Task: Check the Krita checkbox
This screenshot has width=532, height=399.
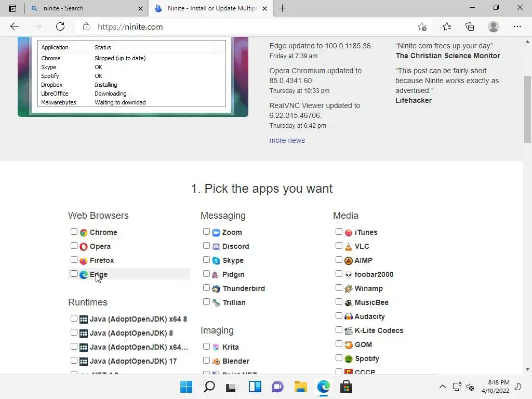Action: 206,347
